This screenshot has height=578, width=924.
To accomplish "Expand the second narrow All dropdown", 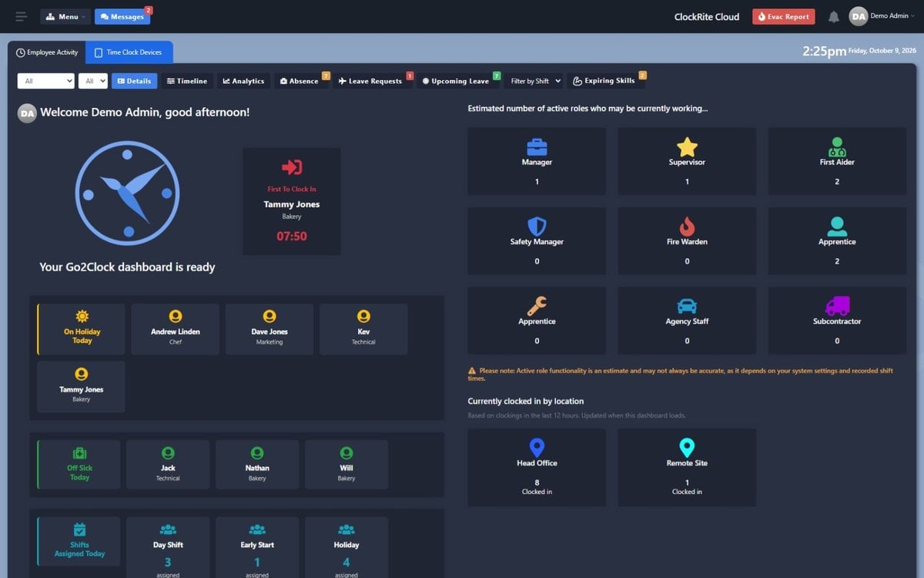I will coord(93,81).
